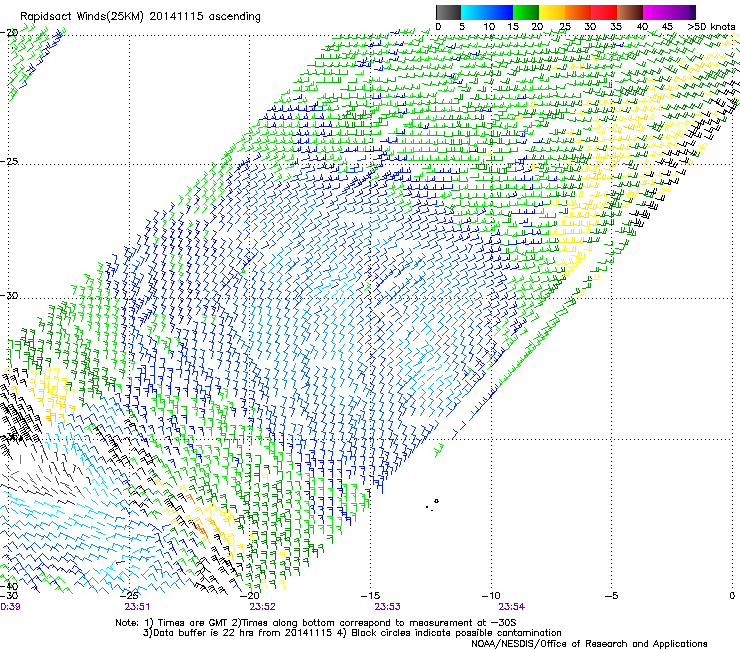This screenshot has width=740, height=650.
Task: Click the brown 35-40 knots legend segment
Action: coord(630,12)
